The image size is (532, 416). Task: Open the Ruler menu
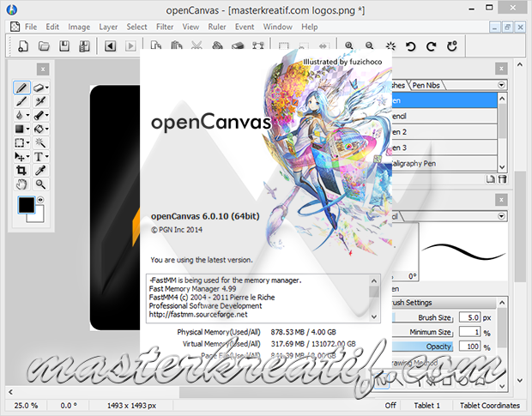(x=217, y=27)
